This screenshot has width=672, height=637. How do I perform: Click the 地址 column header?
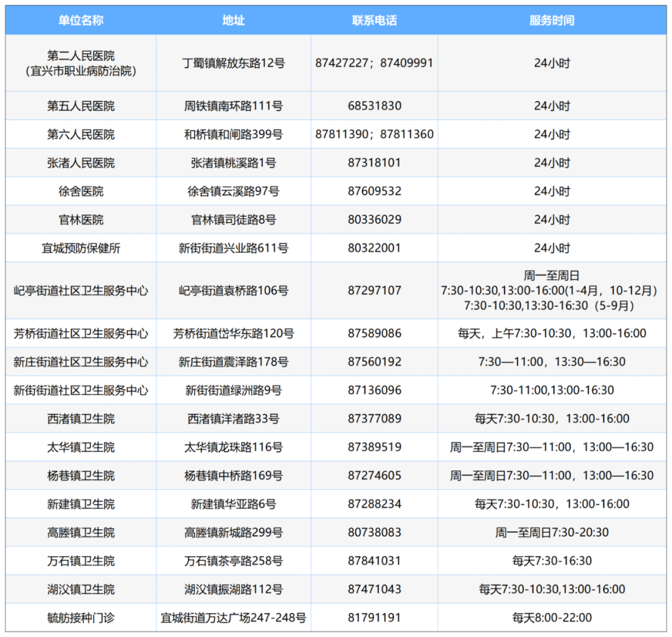click(x=233, y=21)
